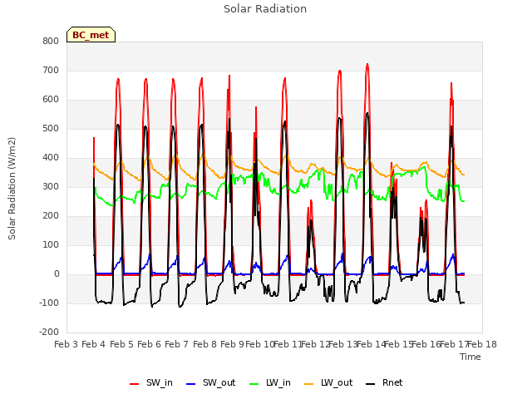Click the 300 y-axis tick label
532x399 pixels.
[x=51, y=186]
